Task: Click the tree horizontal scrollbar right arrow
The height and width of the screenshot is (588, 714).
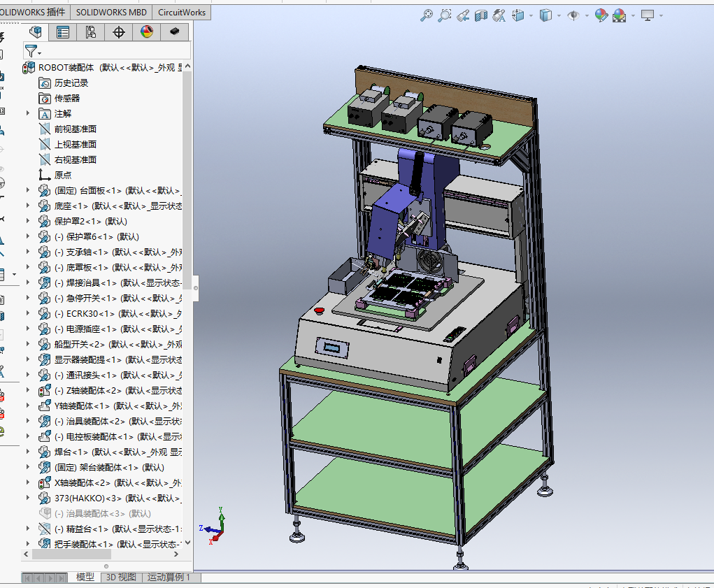Action: pos(176,554)
